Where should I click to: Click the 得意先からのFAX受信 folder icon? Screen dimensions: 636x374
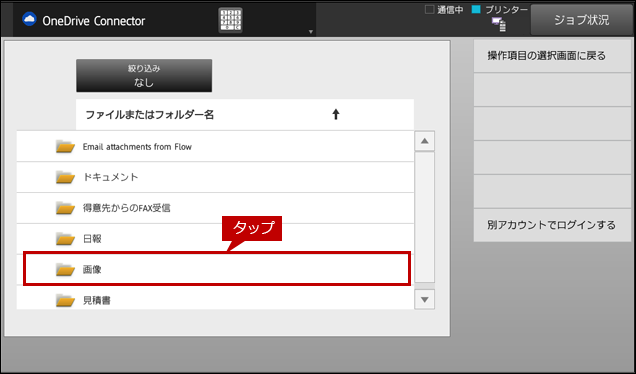click(65, 208)
